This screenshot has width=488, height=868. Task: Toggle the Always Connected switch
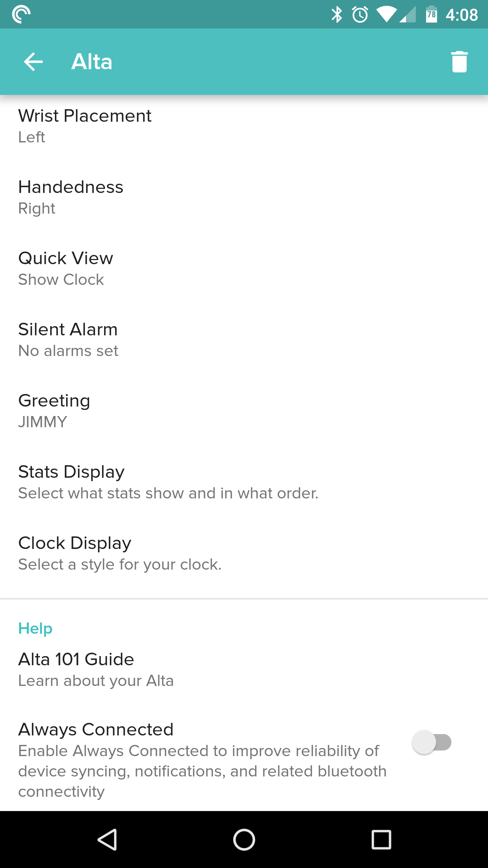431,742
